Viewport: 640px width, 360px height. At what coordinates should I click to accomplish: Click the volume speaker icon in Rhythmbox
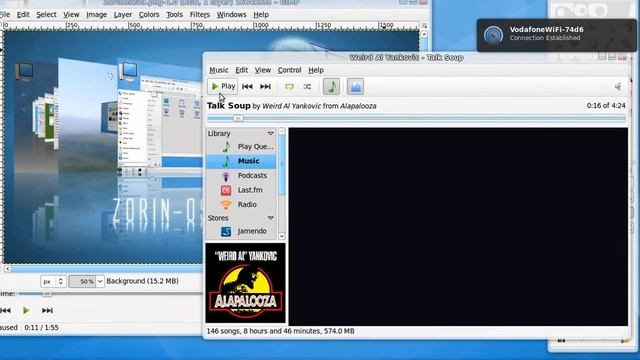click(x=618, y=87)
